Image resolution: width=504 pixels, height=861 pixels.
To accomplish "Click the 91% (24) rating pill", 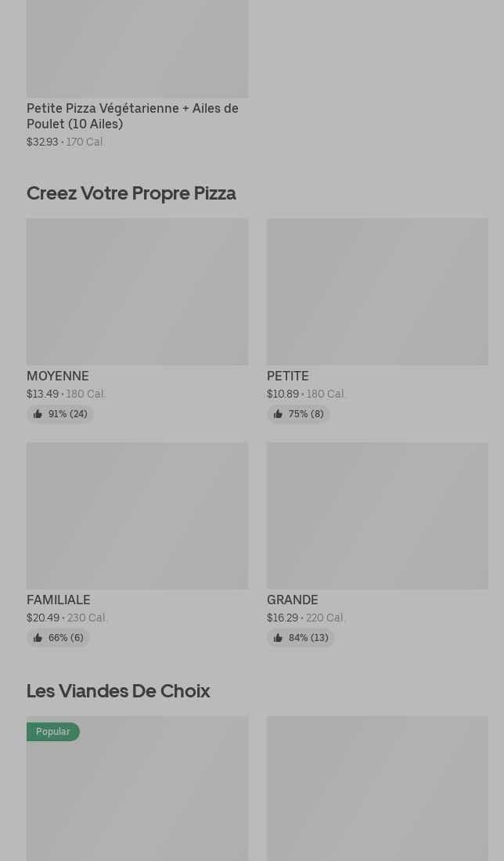I will point(59,414).
